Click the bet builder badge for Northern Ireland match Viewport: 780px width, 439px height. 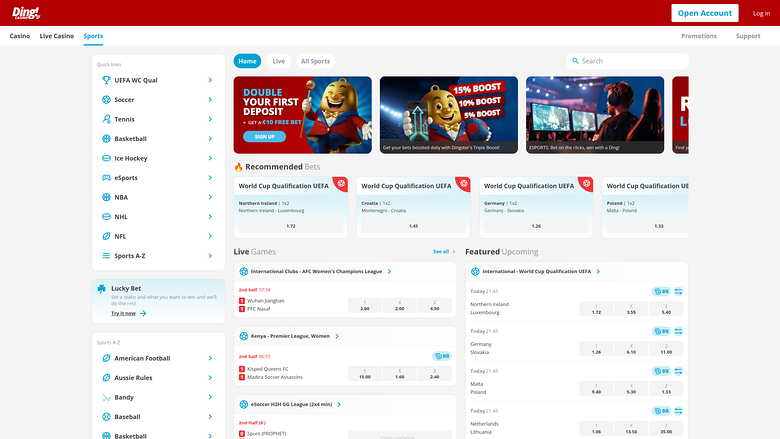tap(661, 291)
